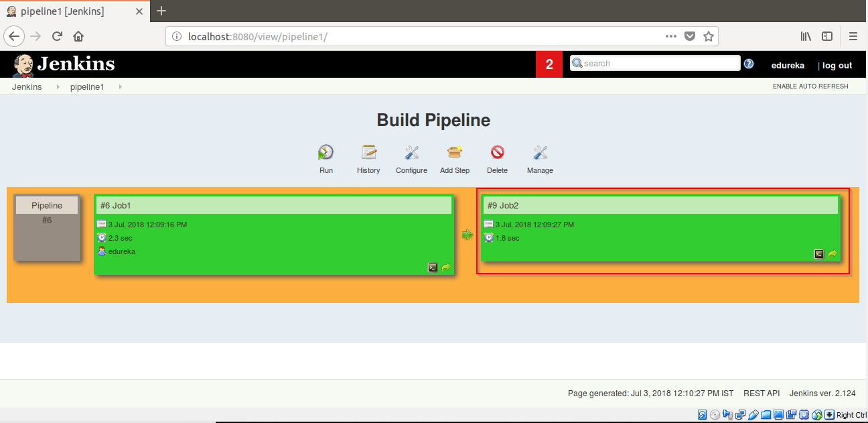
Task: Click the Jenkins head logo
Action: click(x=23, y=64)
